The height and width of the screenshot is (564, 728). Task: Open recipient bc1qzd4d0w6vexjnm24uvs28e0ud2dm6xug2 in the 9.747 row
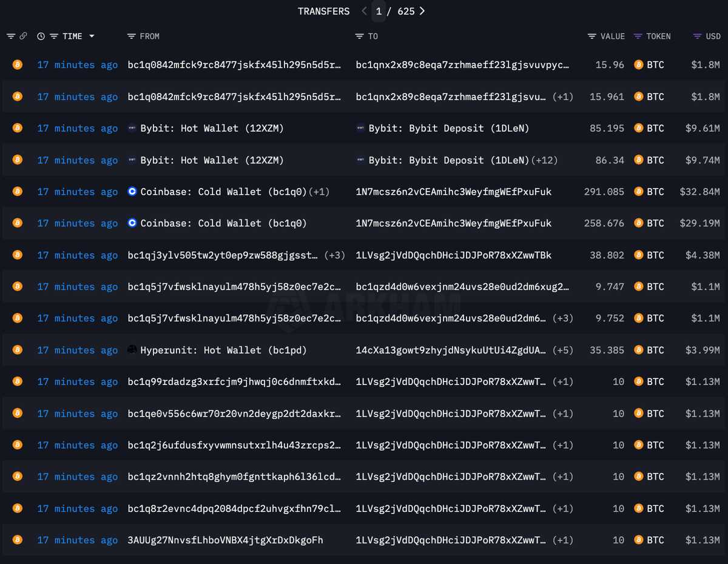pos(463,286)
